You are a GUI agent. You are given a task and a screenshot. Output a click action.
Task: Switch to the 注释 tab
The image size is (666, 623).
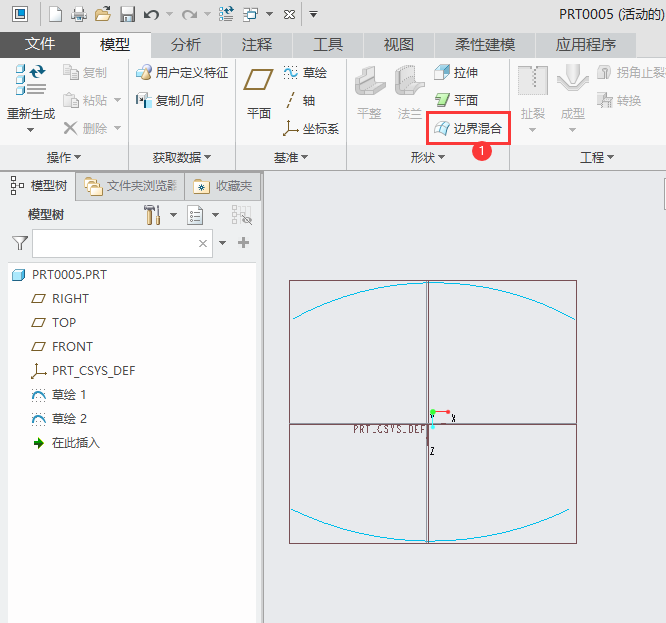point(257,45)
